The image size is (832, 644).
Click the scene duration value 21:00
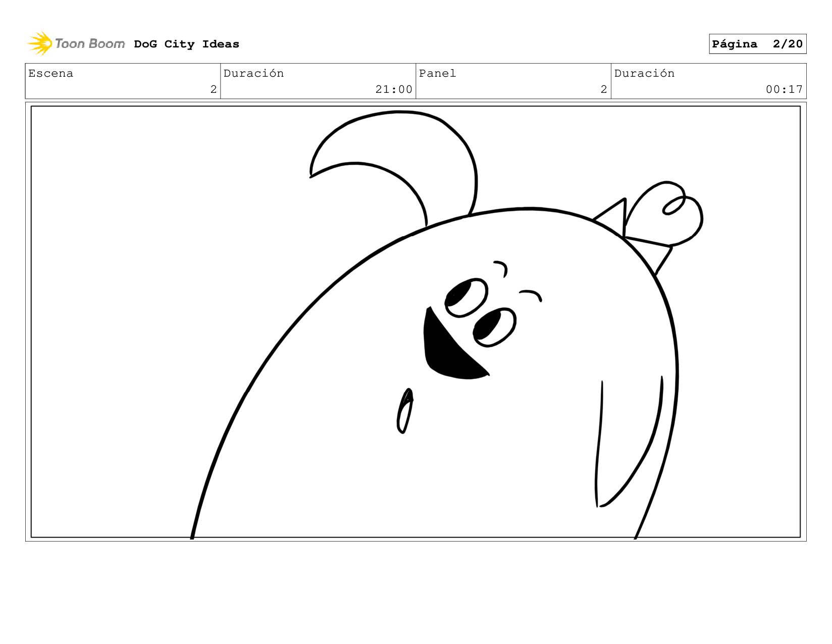(x=394, y=89)
